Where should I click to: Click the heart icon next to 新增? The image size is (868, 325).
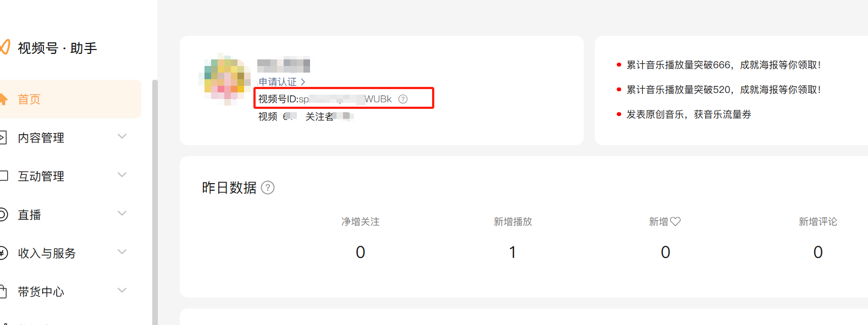pos(676,222)
